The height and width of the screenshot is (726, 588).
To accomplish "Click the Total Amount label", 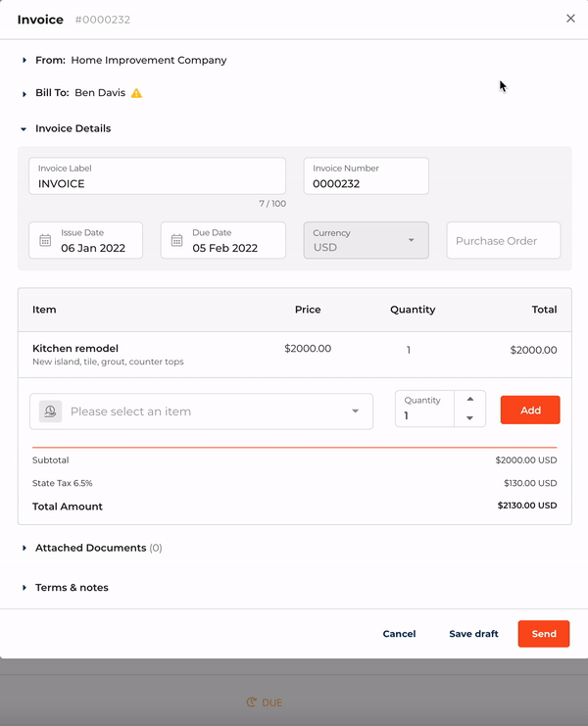I will [68, 507].
